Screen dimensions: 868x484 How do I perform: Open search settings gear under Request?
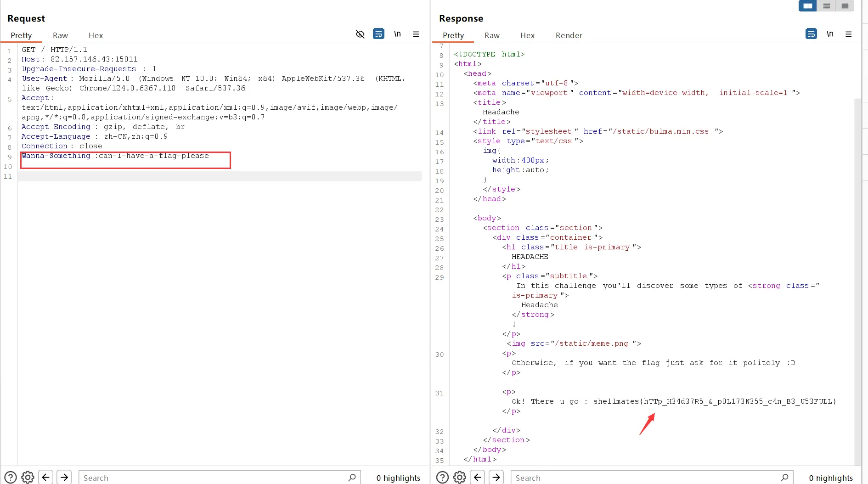click(x=28, y=478)
